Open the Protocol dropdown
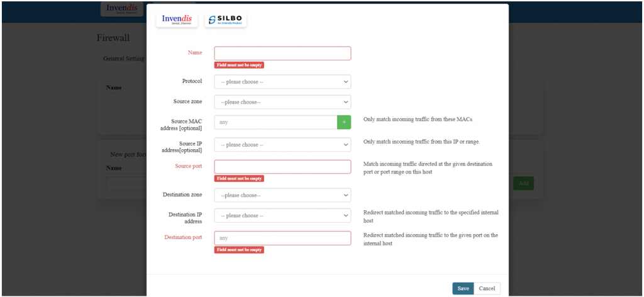This screenshot has width=644, height=297. click(x=282, y=82)
